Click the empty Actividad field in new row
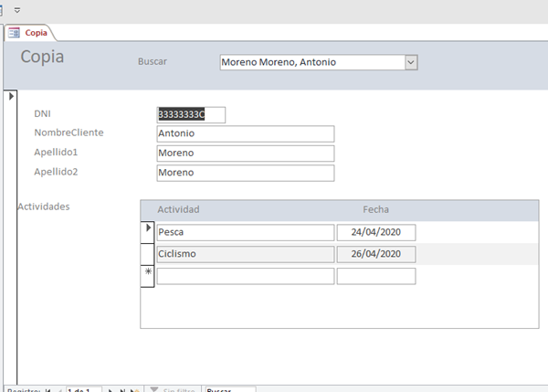 243,275
